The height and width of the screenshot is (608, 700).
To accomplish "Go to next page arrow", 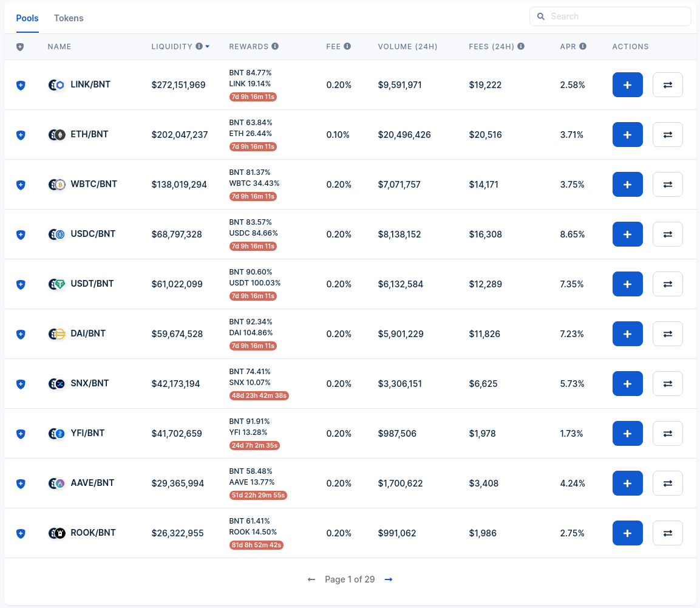I will [389, 579].
